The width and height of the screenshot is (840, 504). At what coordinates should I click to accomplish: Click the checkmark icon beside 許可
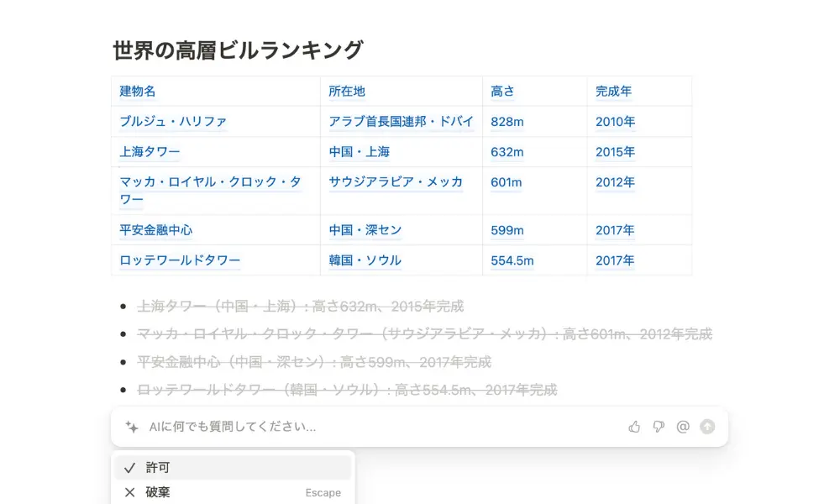[129, 468]
